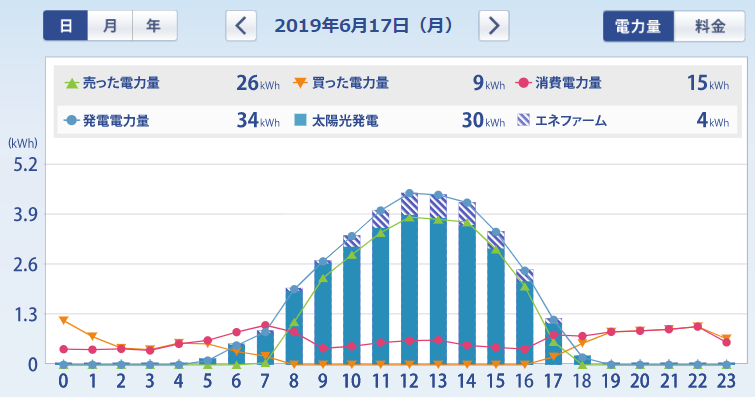This screenshot has width=755, height=397.
Task: Go to next day with right arrow
Action: coord(494,26)
